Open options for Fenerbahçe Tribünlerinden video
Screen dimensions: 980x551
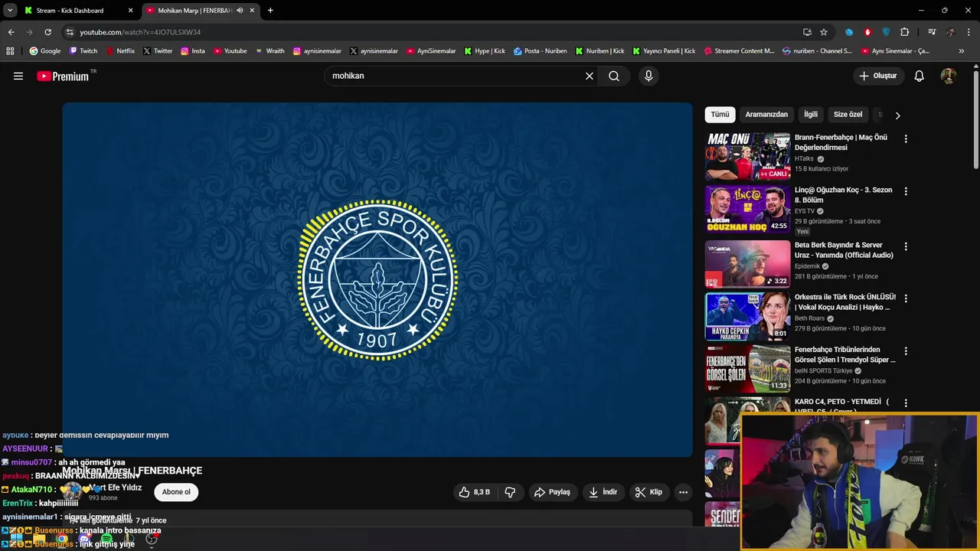coord(906,351)
